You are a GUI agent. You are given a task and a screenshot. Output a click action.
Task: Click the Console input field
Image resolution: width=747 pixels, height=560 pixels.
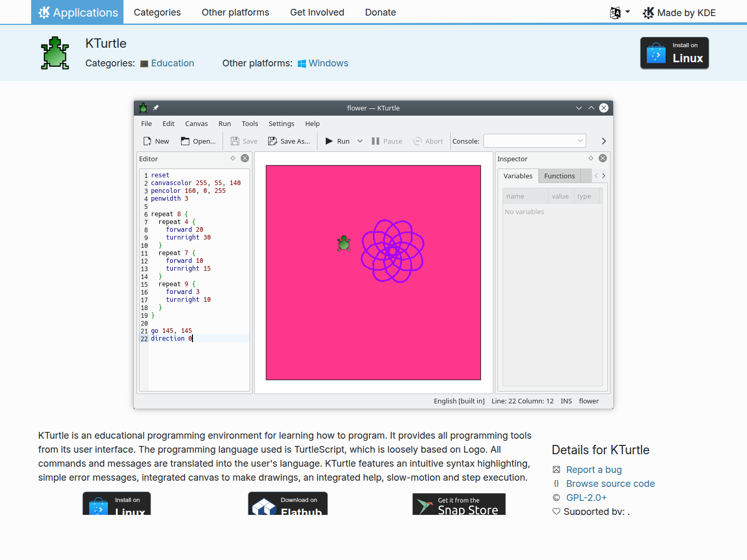point(535,141)
